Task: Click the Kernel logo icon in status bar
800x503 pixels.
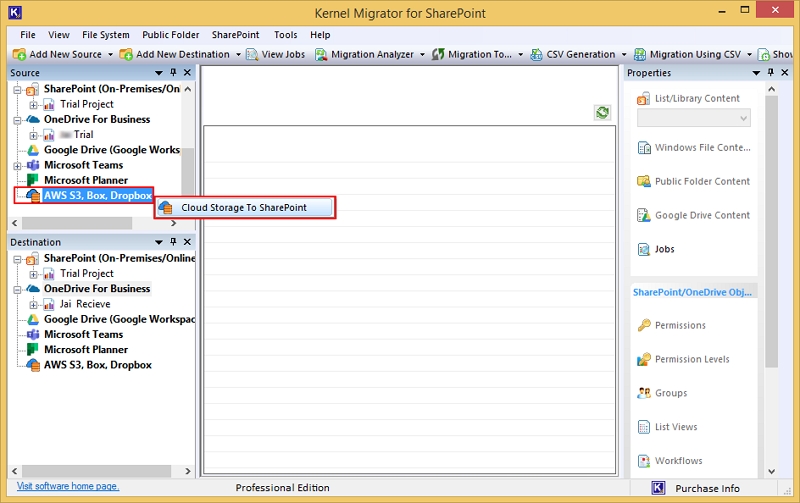Action: (658, 488)
